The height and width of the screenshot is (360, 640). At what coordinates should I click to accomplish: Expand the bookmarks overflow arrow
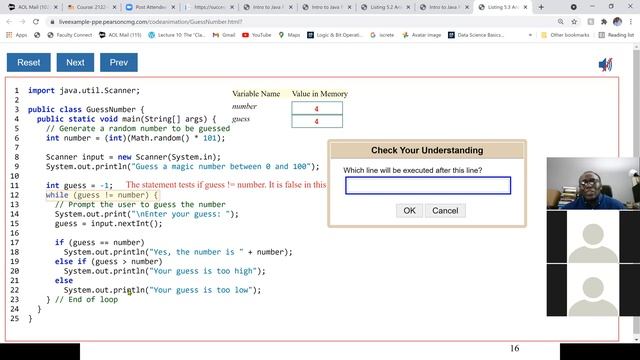coord(530,35)
